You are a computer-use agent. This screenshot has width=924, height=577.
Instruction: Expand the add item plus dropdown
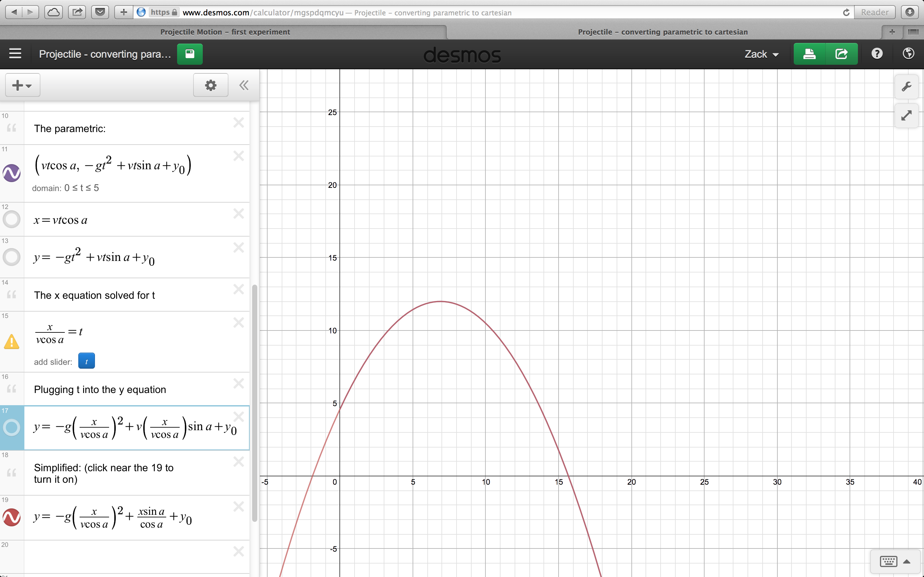(x=22, y=85)
